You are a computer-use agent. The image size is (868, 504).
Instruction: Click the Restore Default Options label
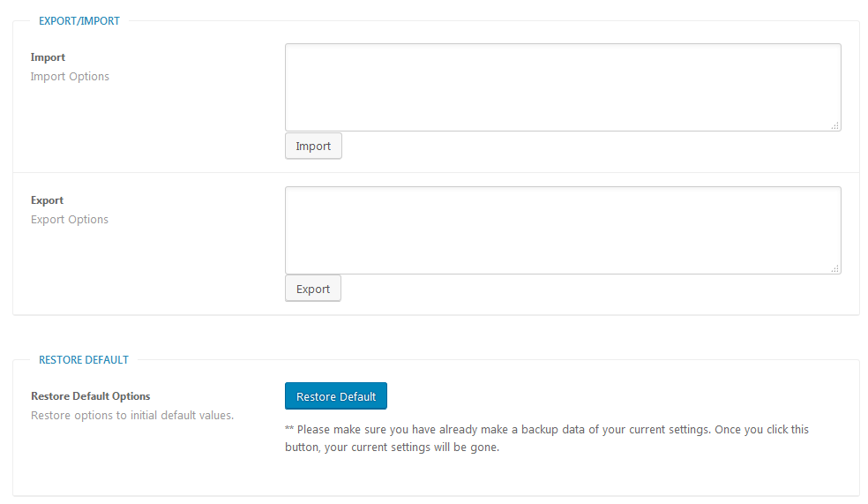point(90,396)
